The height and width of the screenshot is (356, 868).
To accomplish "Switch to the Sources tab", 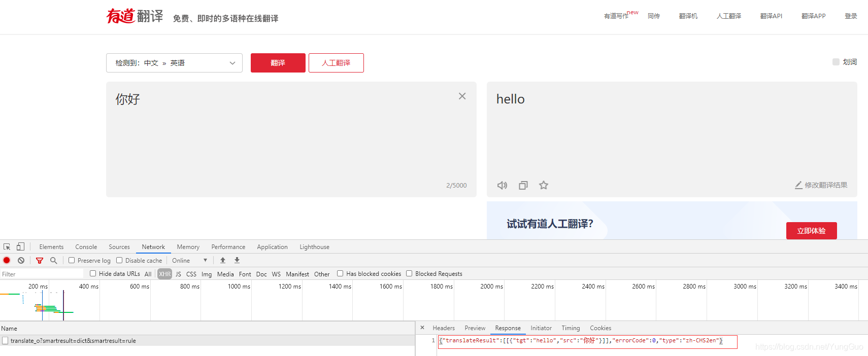I will pos(119,247).
